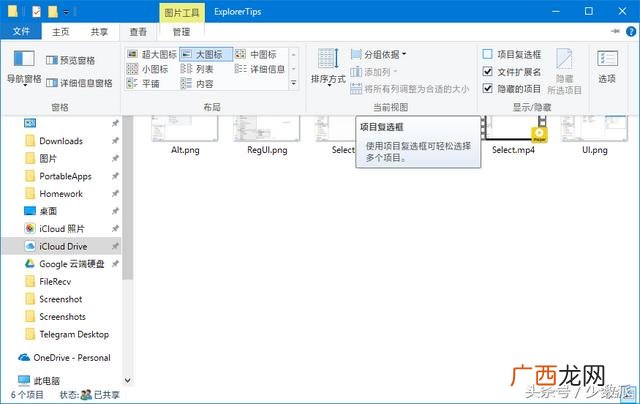Open Options (选项) button

[607, 67]
